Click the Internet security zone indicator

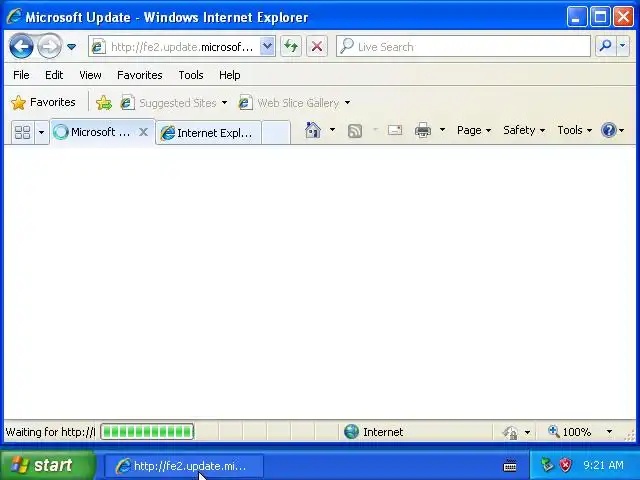click(373, 432)
